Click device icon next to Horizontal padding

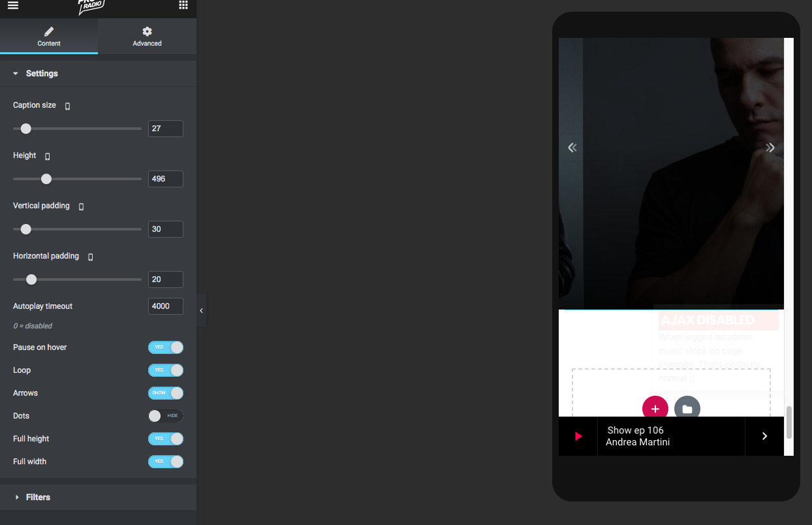(x=90, y=257)
